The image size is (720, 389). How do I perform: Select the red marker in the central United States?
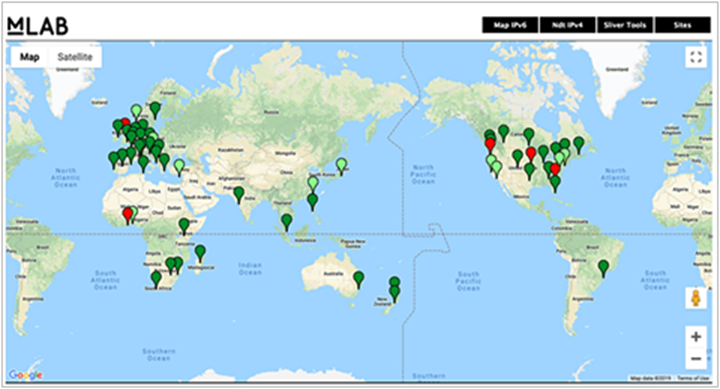(x=531, y=153)
